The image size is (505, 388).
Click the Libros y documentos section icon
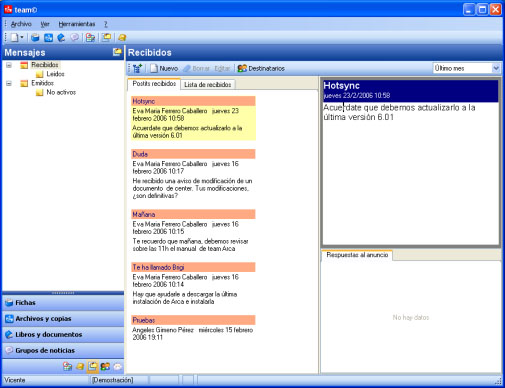[x=9, y=334]
